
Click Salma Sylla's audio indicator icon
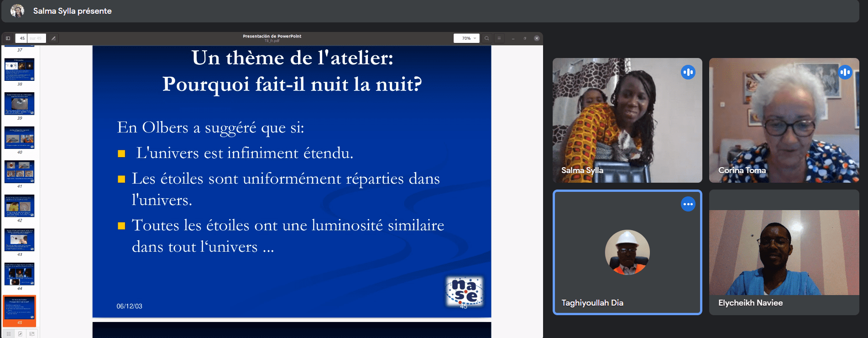tap(688, 72)
